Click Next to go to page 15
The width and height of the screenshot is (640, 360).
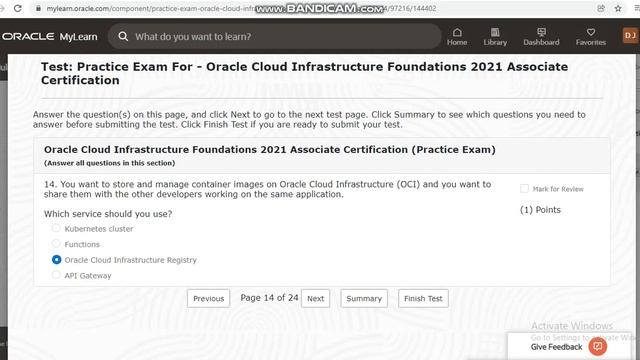pyautogui.click(x=316, y=298)
